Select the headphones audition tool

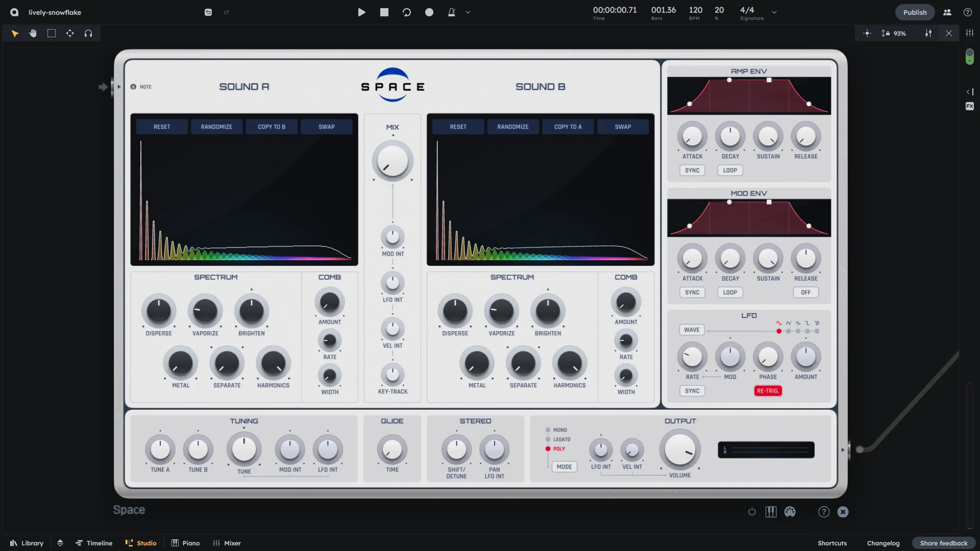[88, 33]
